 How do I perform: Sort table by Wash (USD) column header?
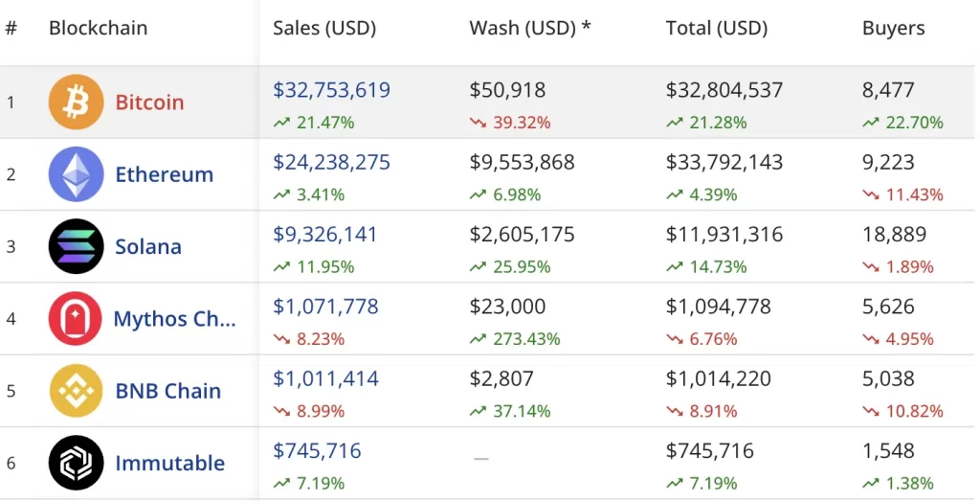(529, 28)
